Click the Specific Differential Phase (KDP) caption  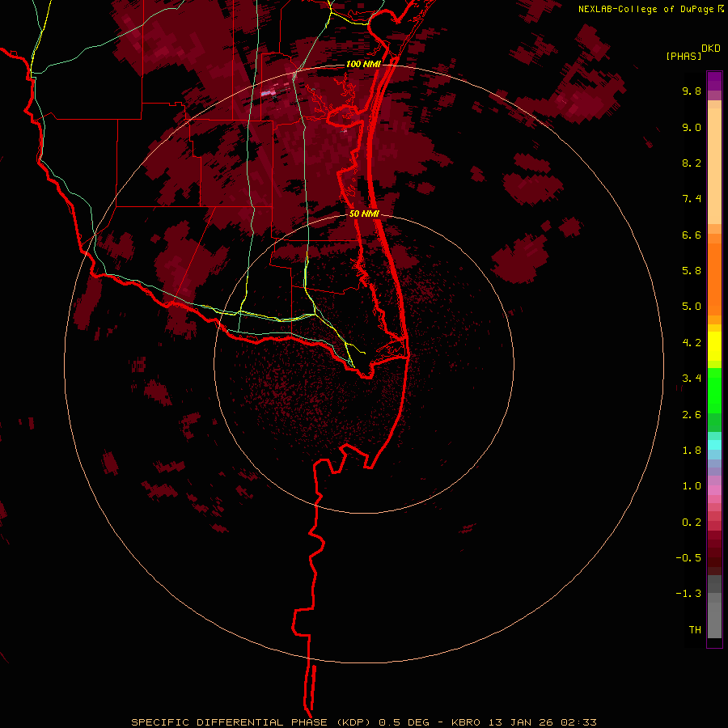click(252, 722)
